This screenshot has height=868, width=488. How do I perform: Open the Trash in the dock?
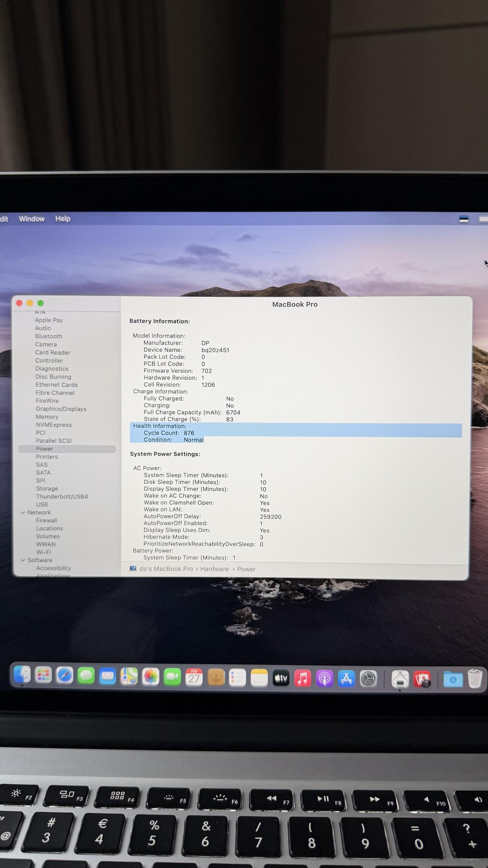[474, 679]
